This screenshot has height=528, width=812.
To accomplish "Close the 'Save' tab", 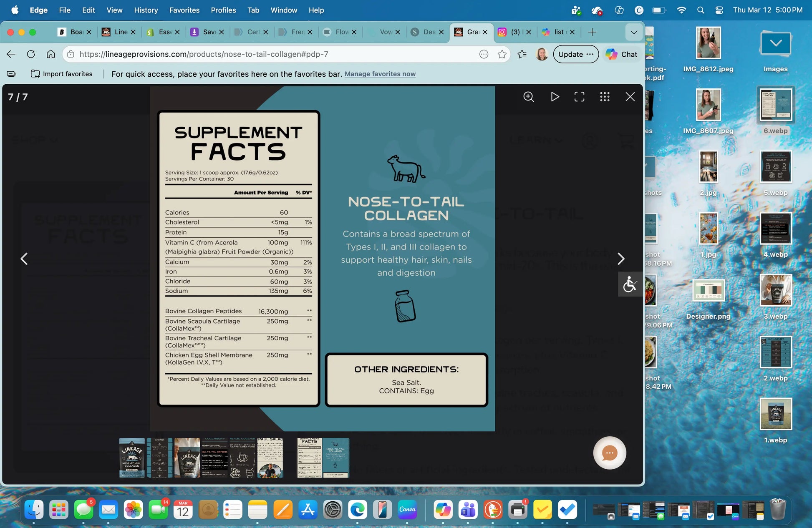I will point(222,32).
